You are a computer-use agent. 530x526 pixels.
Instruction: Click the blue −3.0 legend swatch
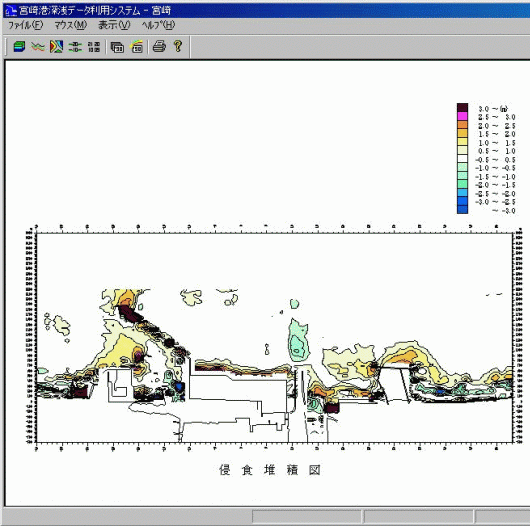tap(462, 210)
